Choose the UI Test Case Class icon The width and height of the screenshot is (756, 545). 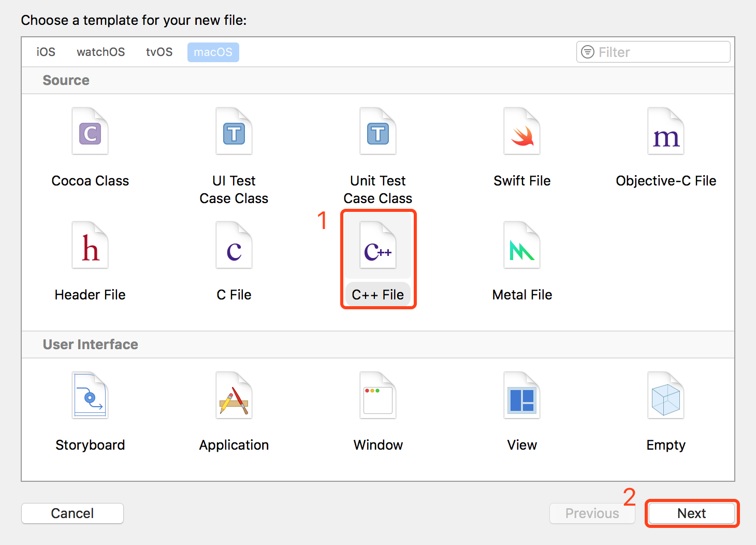pyautogui.click(x=234, y=131)
